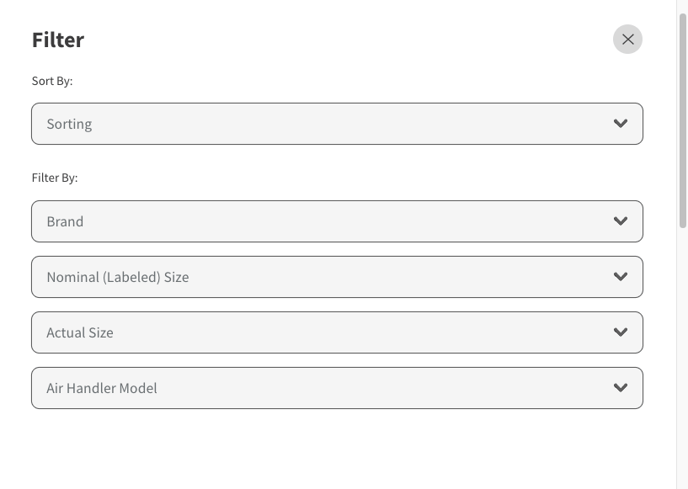Expand the Brand filter dropdown

(x=337, y=221)
